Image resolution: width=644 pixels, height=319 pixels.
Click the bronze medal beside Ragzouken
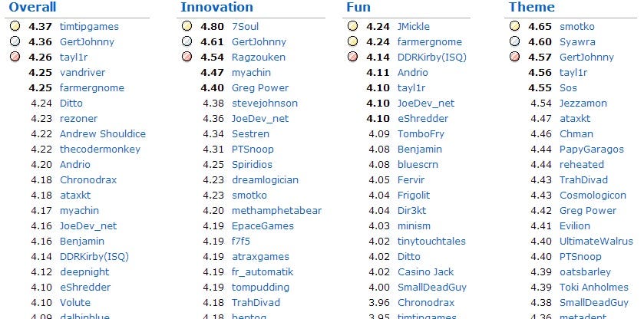[187, 57]
